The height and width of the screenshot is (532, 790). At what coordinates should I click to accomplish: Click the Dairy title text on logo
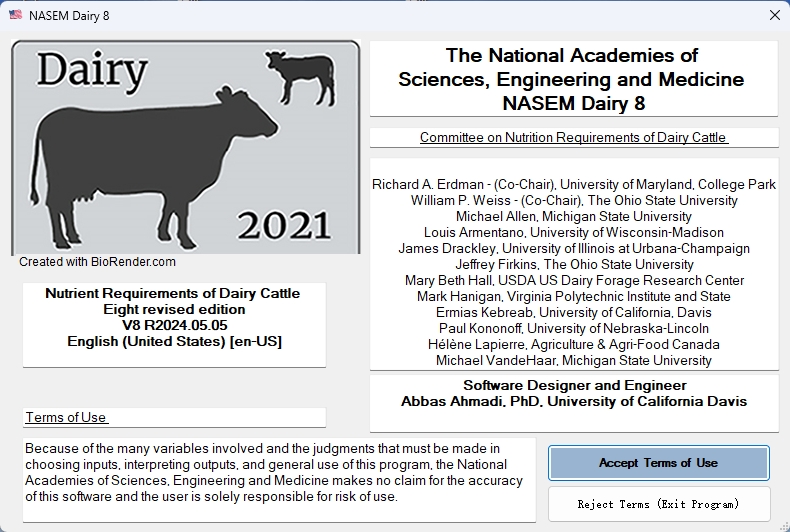pos(92,71)
